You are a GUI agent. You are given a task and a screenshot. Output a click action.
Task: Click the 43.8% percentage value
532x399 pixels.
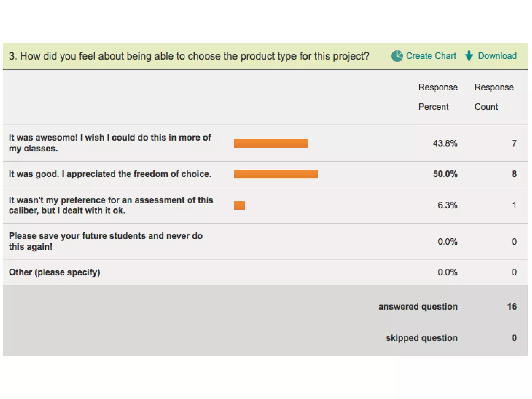(x=445, y=143)
